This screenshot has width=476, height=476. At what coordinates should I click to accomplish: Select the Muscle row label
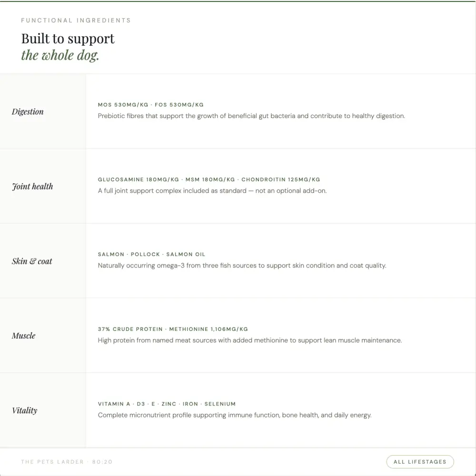tap(24, 336)
